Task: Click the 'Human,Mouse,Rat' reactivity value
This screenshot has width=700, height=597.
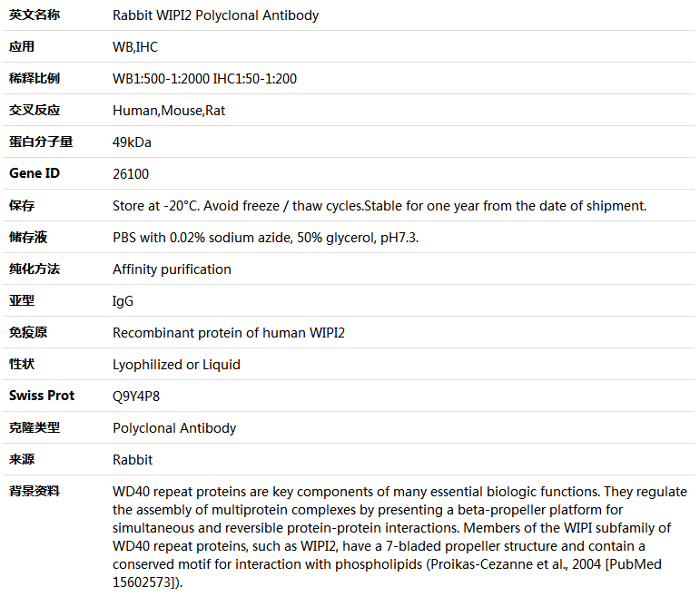Action: coord(169,111)
